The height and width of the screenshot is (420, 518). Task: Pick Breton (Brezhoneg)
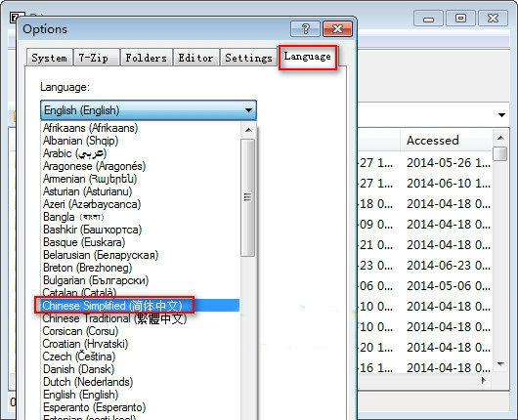click(141, 268)
